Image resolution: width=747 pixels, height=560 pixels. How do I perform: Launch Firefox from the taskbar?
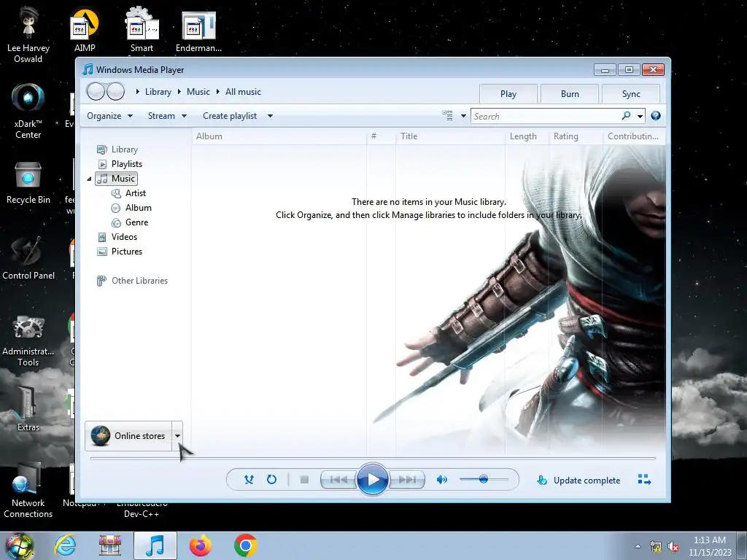200,545
